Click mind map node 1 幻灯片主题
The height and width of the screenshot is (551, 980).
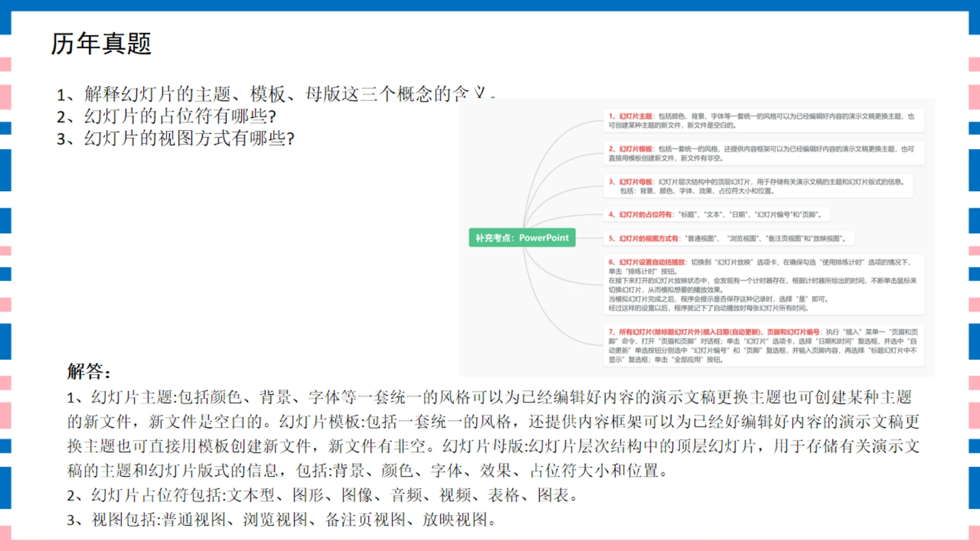pyautogui.click(x=763, y=121)
